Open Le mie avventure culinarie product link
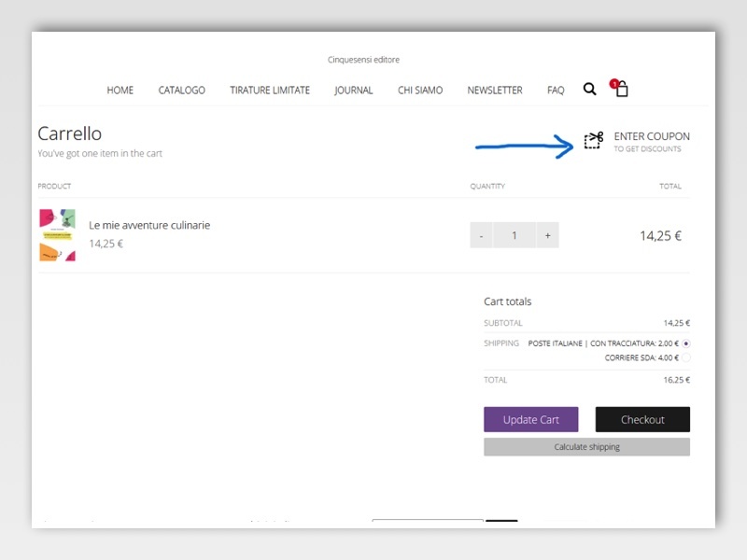Screen dimensions: 747x560 click(149, 225)
